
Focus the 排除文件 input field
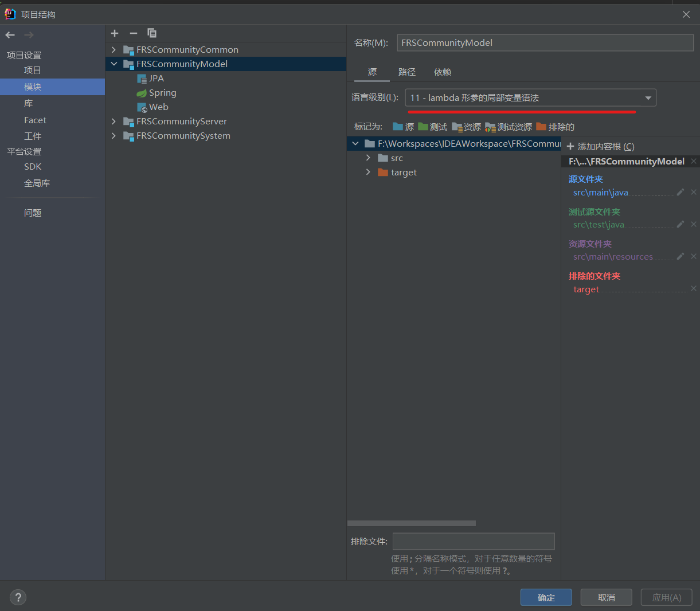[474, 542]
